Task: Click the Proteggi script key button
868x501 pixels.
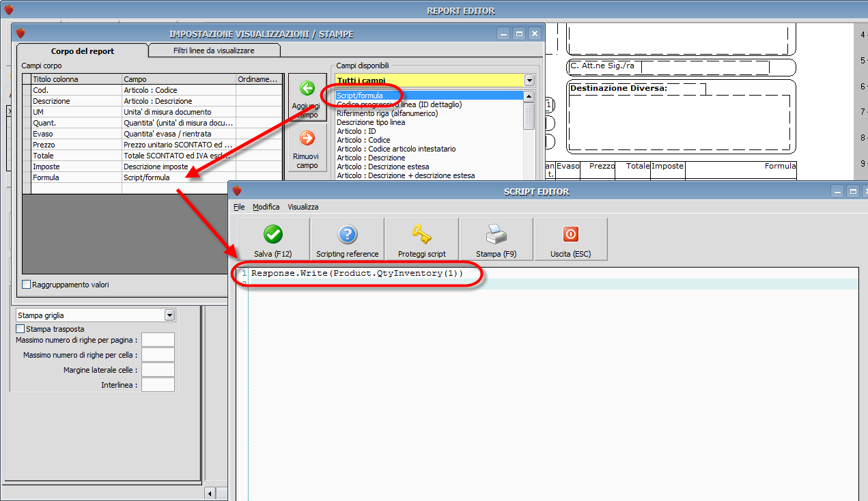Action: point(422,239)
